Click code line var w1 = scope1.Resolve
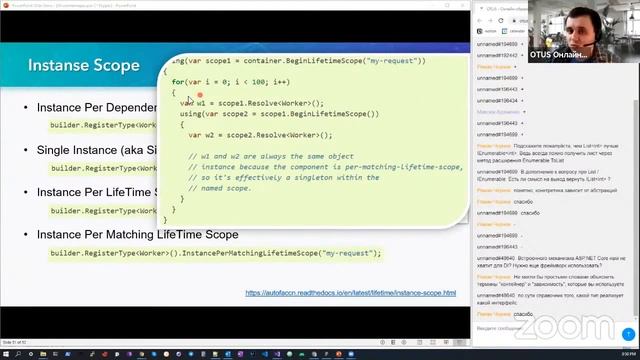 tap(252, 103)
